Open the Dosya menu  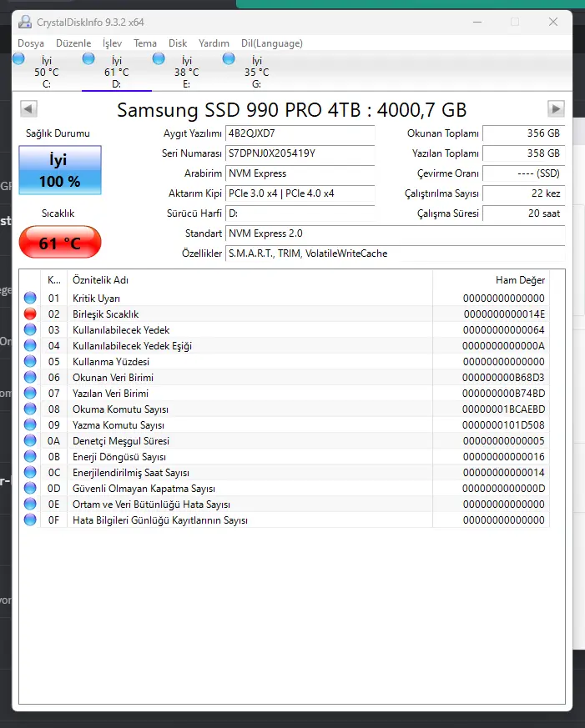point(31,43)
